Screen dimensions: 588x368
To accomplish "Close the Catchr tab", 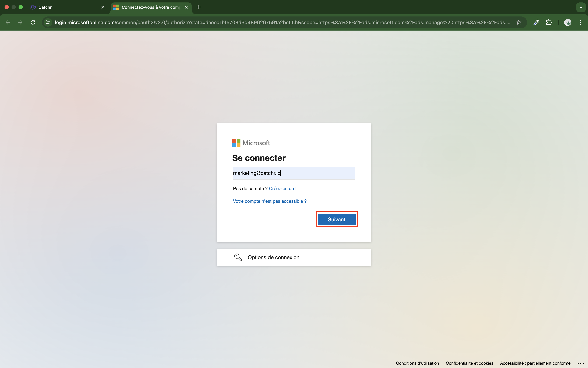I will point(103,7).
